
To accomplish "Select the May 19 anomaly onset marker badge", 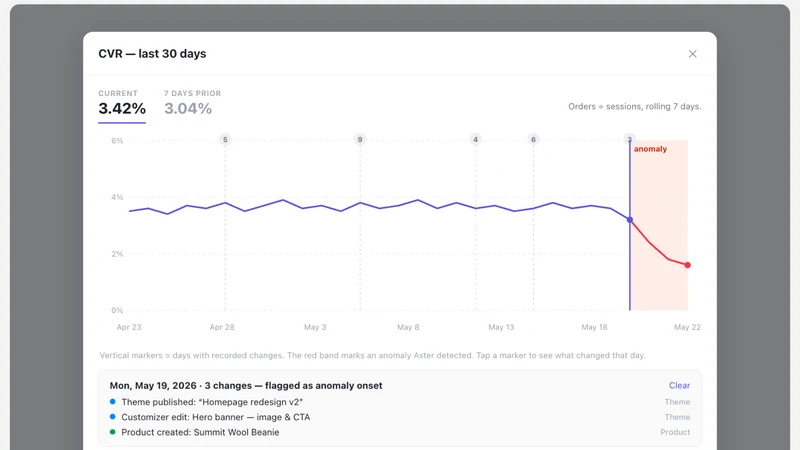I will coord(630,139).
